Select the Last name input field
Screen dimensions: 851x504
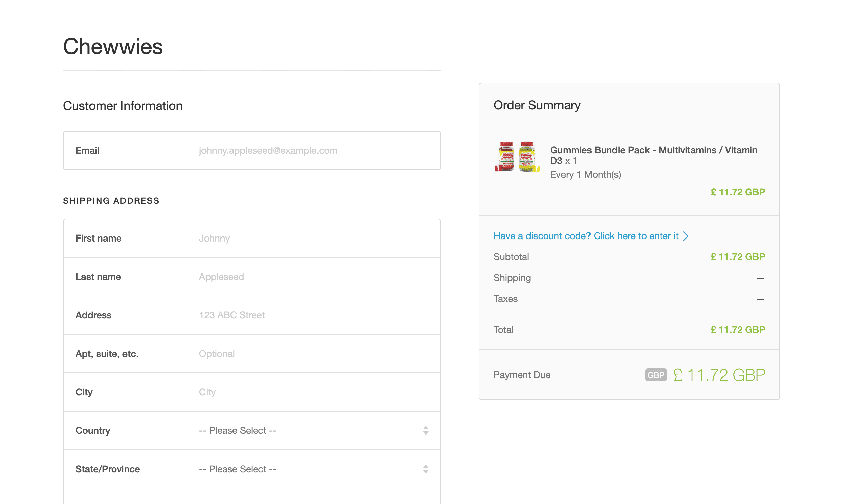(x=252, y=276)
